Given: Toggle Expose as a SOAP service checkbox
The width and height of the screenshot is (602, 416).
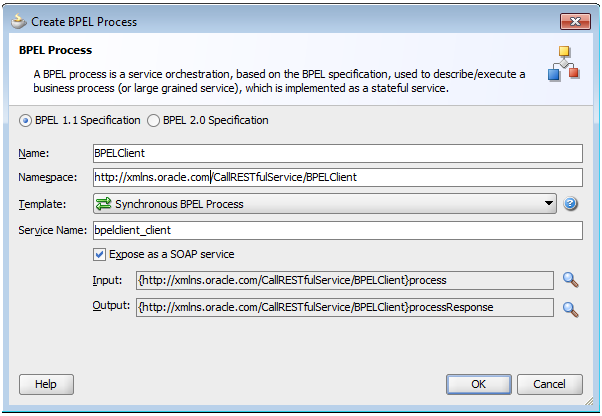Looking at the screenshot, I should [x=99, y=254].
